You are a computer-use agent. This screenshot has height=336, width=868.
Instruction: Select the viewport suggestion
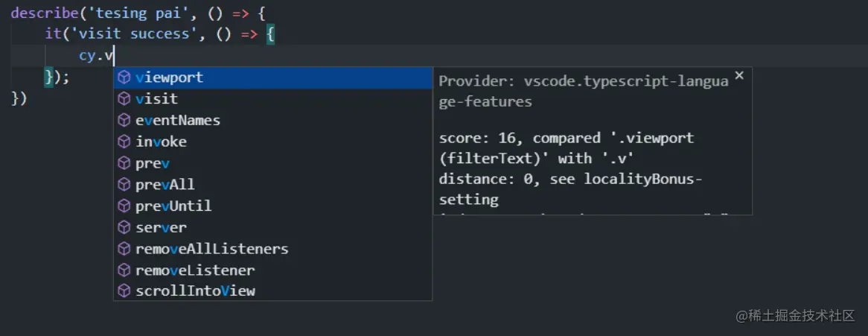click(170, 77)
